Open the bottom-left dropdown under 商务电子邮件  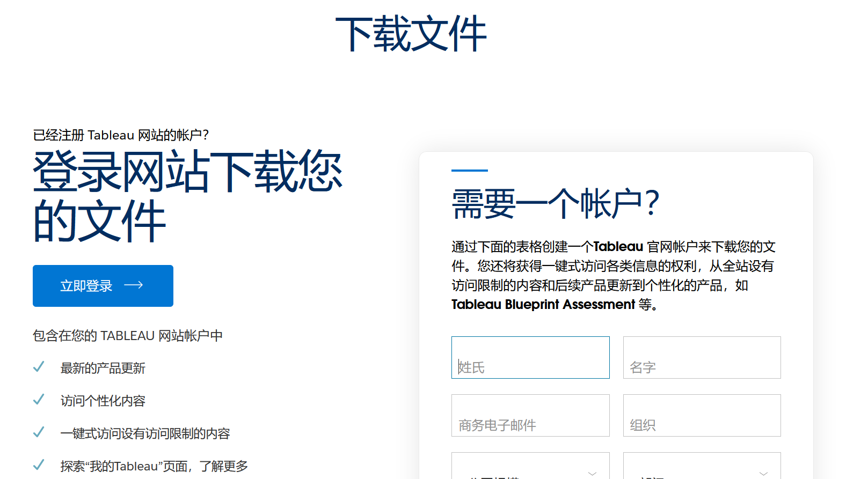pyautogui.click(x=530, y=466)
